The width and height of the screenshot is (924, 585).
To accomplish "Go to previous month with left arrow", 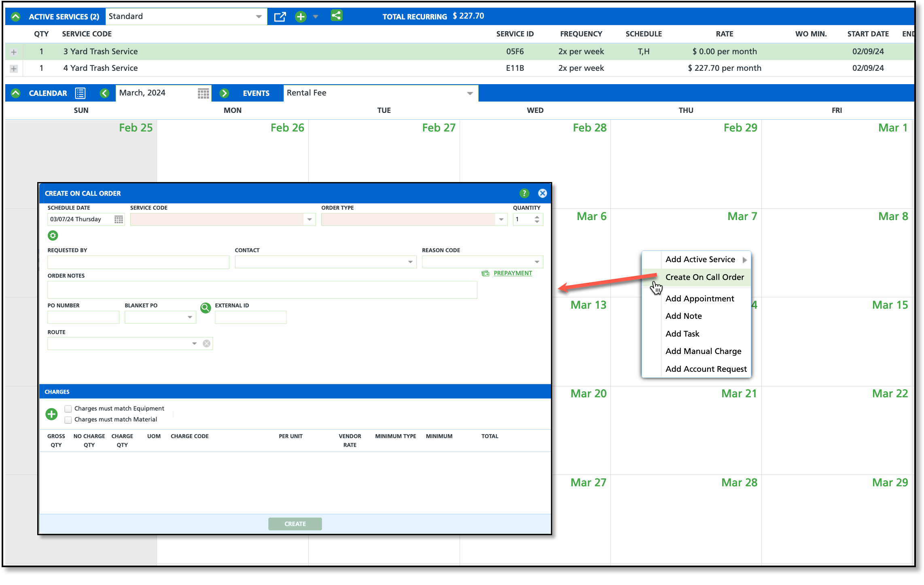I will click(x=104, y=93).
